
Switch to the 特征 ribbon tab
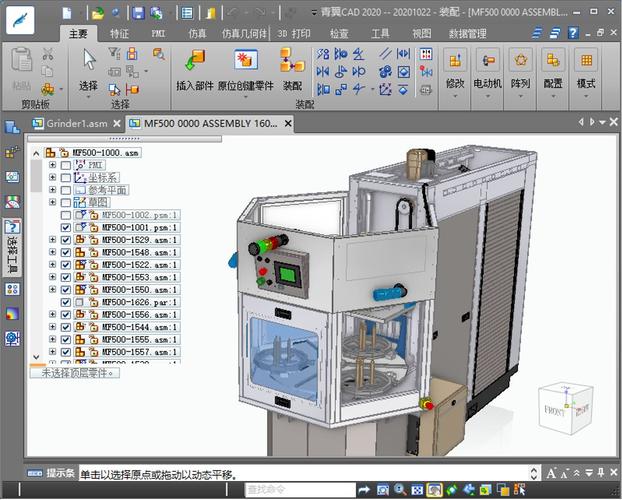(x=120, y=33)
